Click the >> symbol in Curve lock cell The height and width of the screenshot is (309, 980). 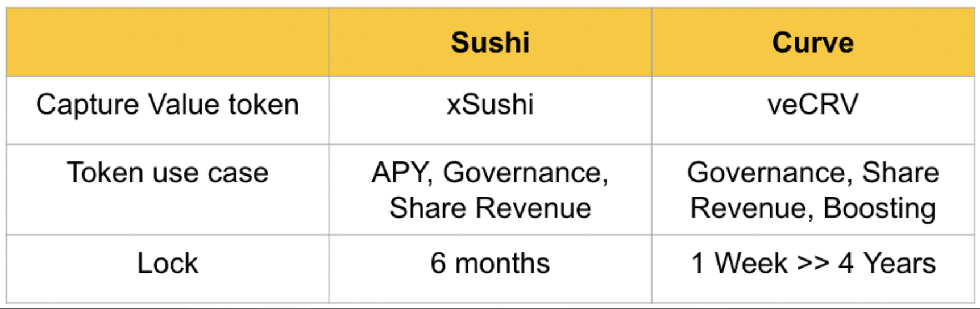(813, 264)
